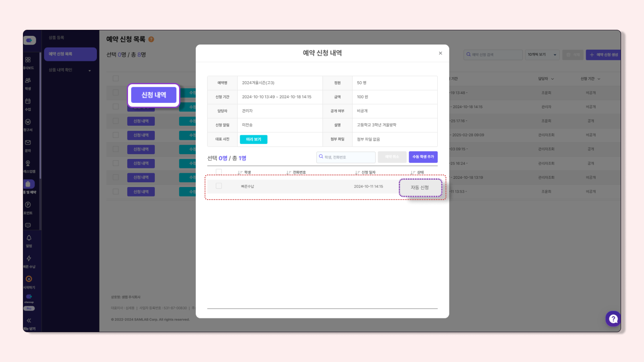Click the 50 명 capacity value

[362, 83]
